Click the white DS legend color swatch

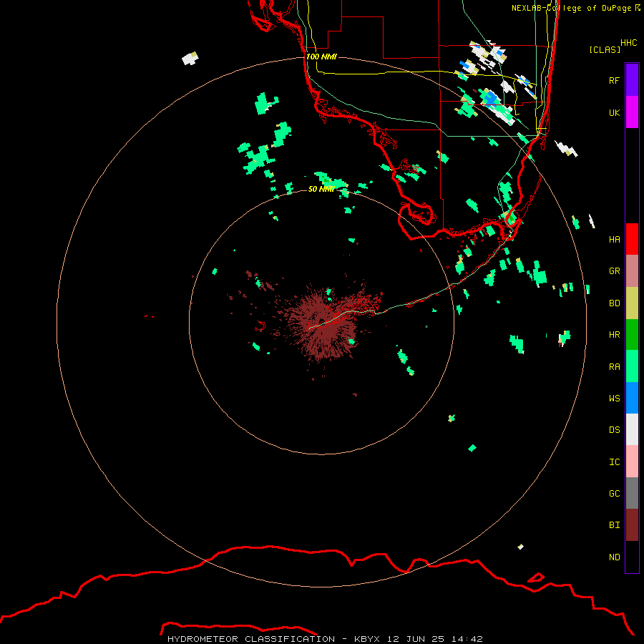click(632, 429)
